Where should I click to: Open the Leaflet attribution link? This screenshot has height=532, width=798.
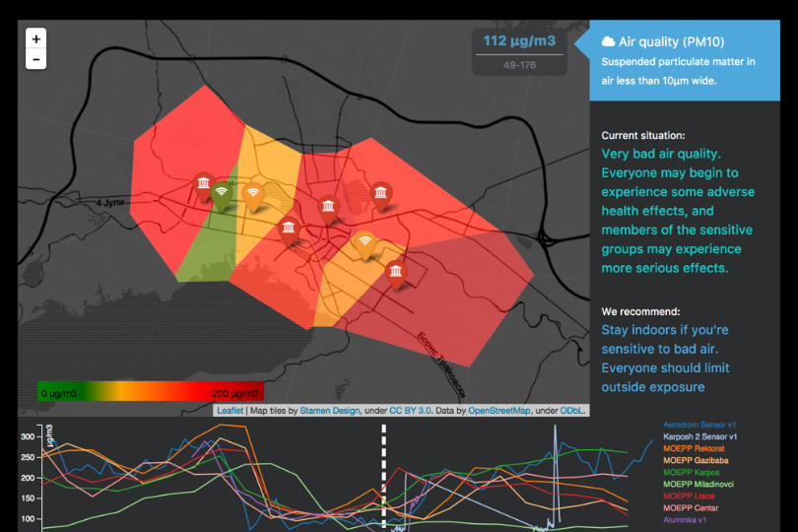coord(230,409)
